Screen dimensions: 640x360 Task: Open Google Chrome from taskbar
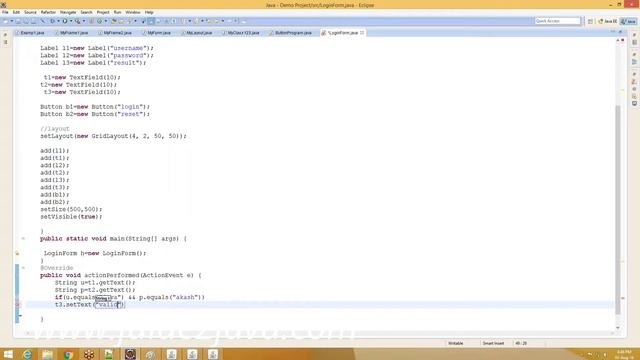68,354
